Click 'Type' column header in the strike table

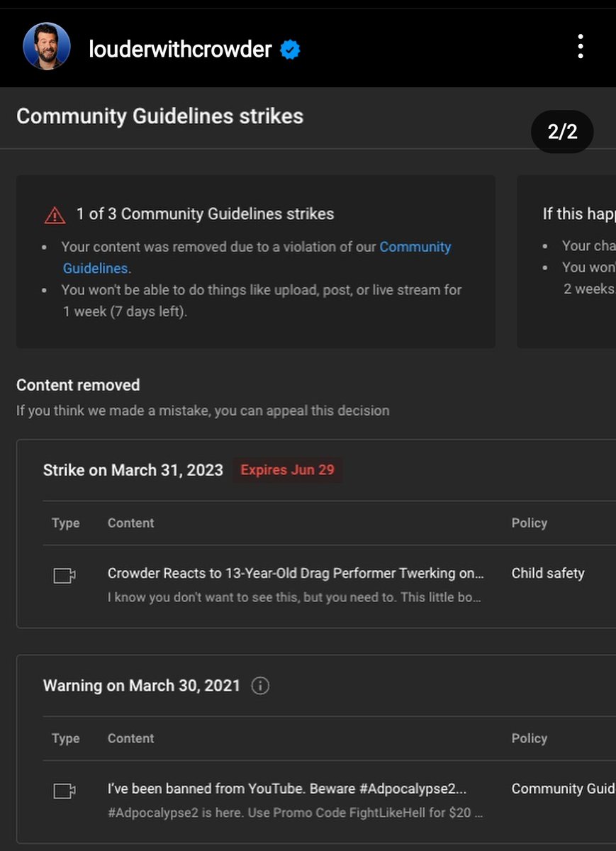pyautogui.click(x=66, y=523)
